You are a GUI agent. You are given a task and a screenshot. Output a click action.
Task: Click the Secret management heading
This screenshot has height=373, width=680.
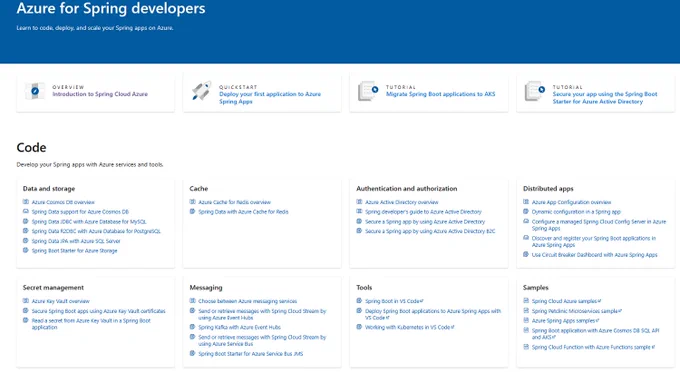(53, 288)
